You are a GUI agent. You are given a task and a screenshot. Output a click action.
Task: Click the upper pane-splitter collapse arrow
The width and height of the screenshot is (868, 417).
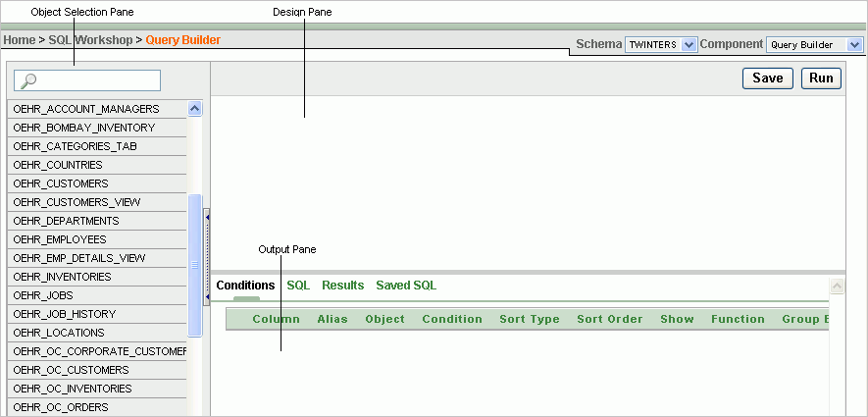(207, 215)
